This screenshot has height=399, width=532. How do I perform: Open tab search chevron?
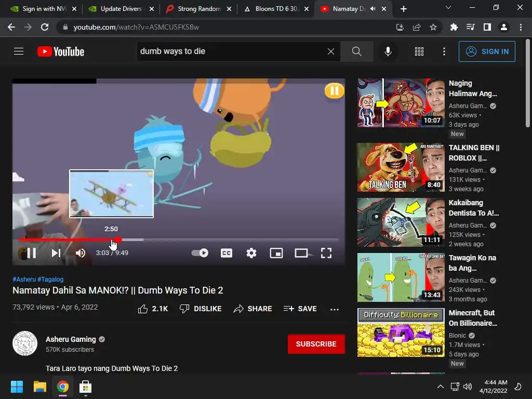[448, 7]
